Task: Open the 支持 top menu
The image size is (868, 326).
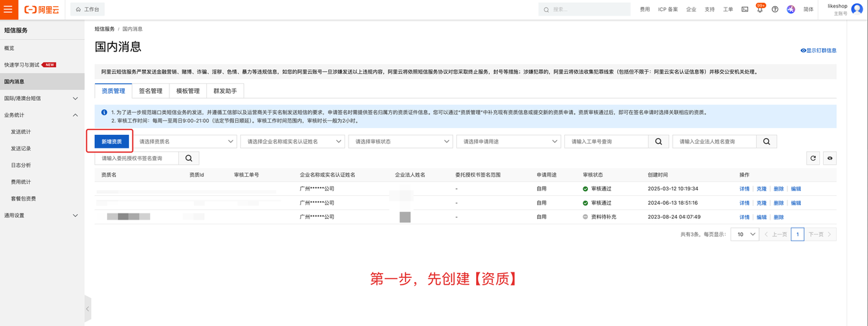Action: coord(709,9)
